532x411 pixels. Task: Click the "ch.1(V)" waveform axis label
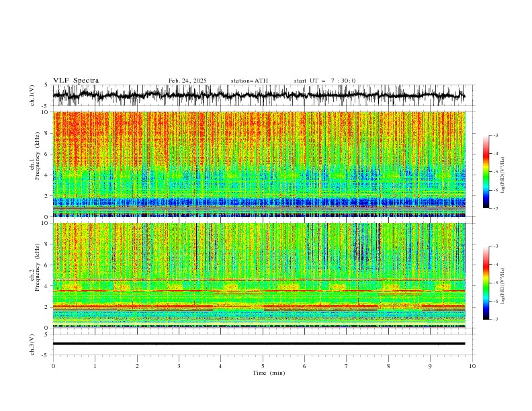coord(32,95)
